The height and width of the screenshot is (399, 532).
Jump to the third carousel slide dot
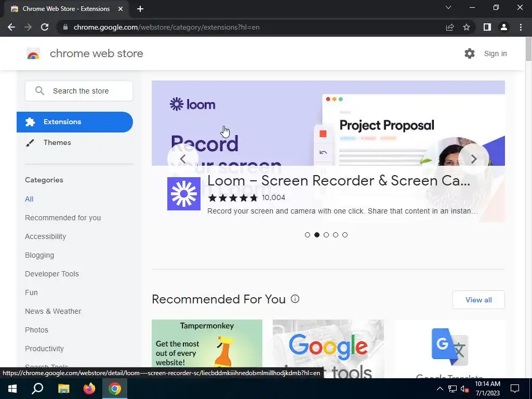(326, 235)
